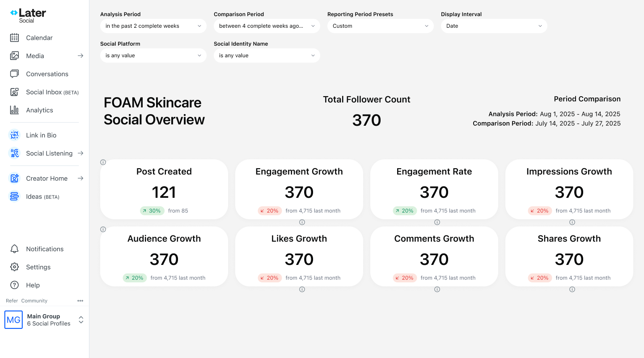644x358 pixels.
Task: Click info icon beside Audience Growth card
Action: [x=103, y=230]
